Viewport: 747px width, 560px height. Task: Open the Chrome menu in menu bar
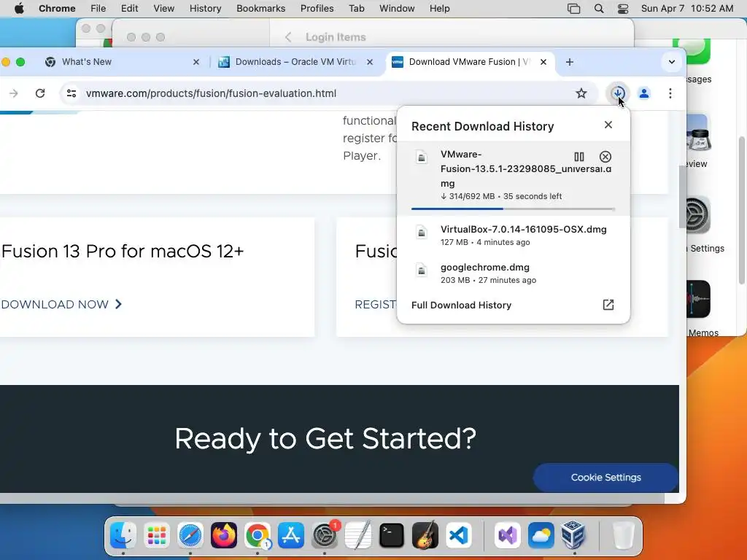[x=57, y=9]
